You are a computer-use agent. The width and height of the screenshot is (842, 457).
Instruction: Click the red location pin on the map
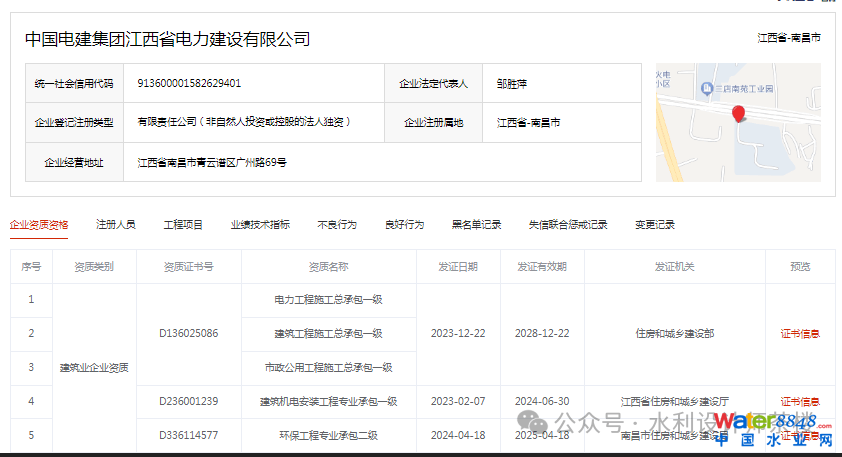coord(739,114)
